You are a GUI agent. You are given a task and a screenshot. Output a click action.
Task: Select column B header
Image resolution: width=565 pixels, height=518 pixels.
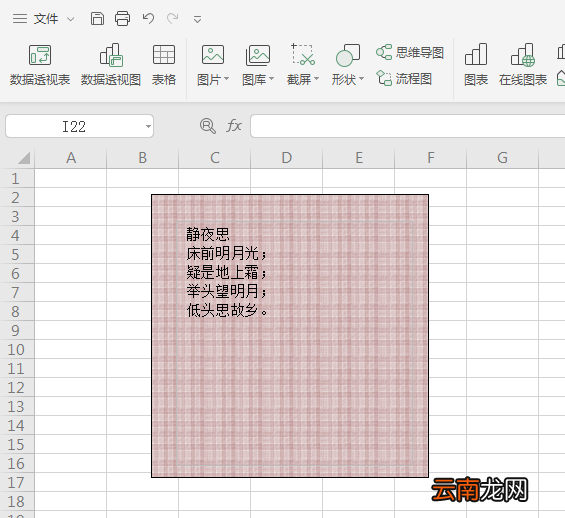click(143, 158)
